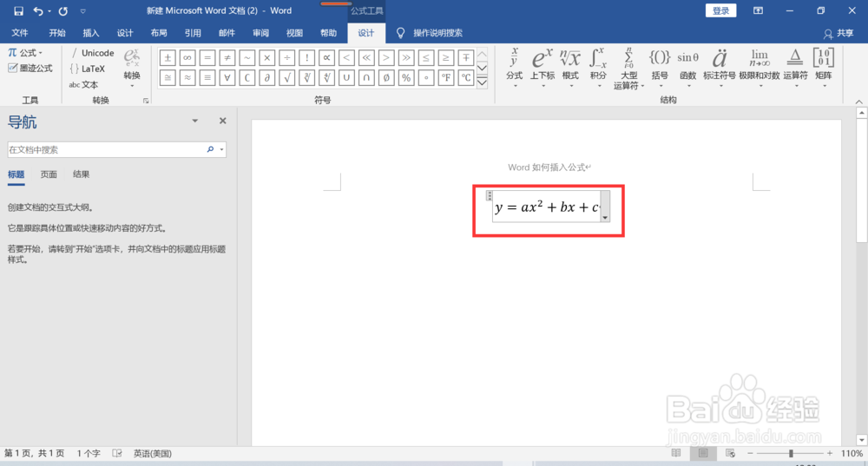Screen dimensions: 868x466
Task: Switch to the 引用 References tab
Action: 193,33
